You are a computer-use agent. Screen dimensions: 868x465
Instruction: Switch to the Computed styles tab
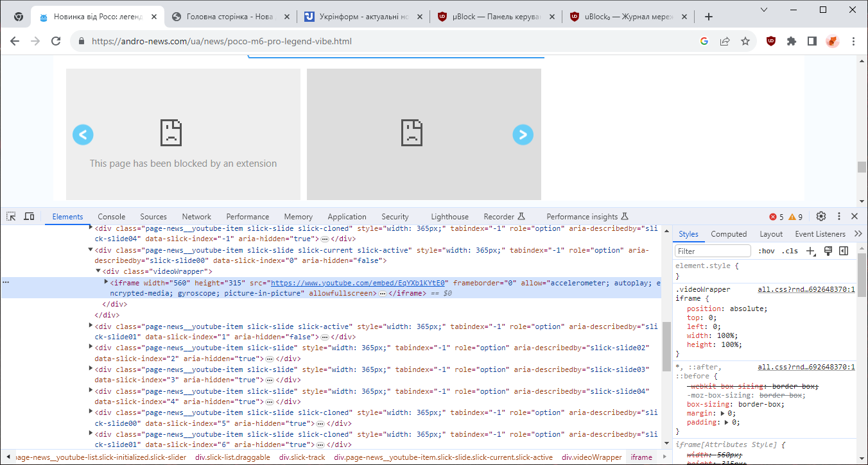pyautogui.click(x=729, y=233)
